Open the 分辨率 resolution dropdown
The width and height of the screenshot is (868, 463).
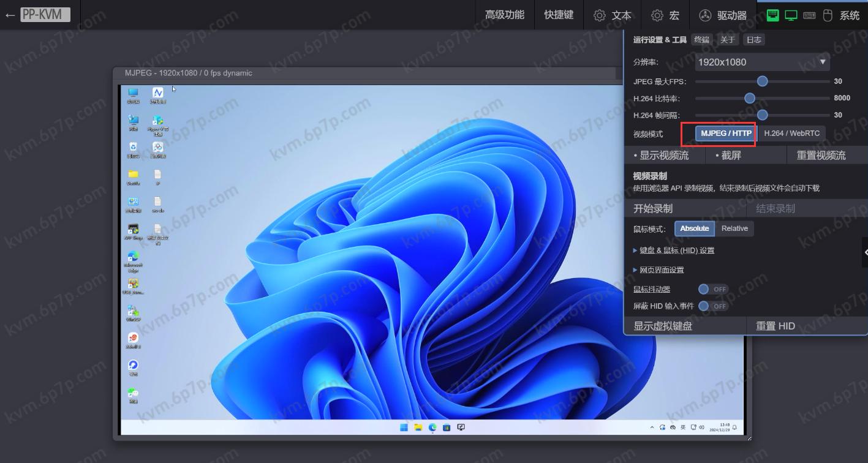click(x=762, y=62)
